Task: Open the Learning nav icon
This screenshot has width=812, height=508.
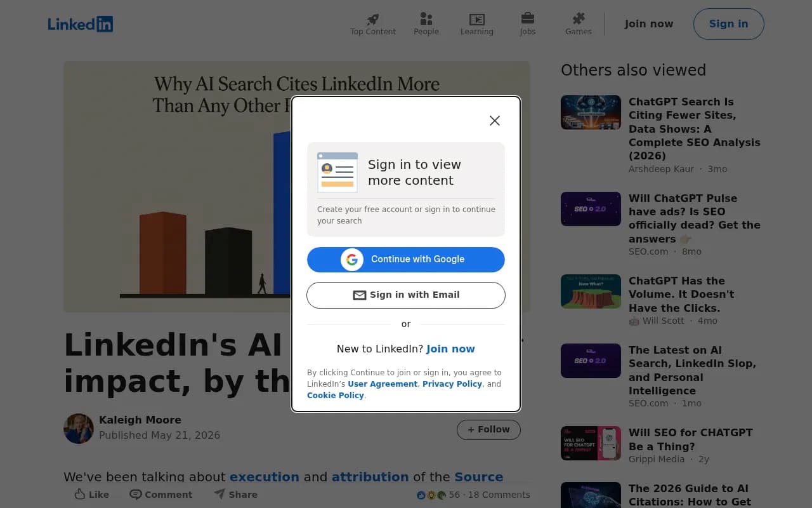Action: click(477, 19)
